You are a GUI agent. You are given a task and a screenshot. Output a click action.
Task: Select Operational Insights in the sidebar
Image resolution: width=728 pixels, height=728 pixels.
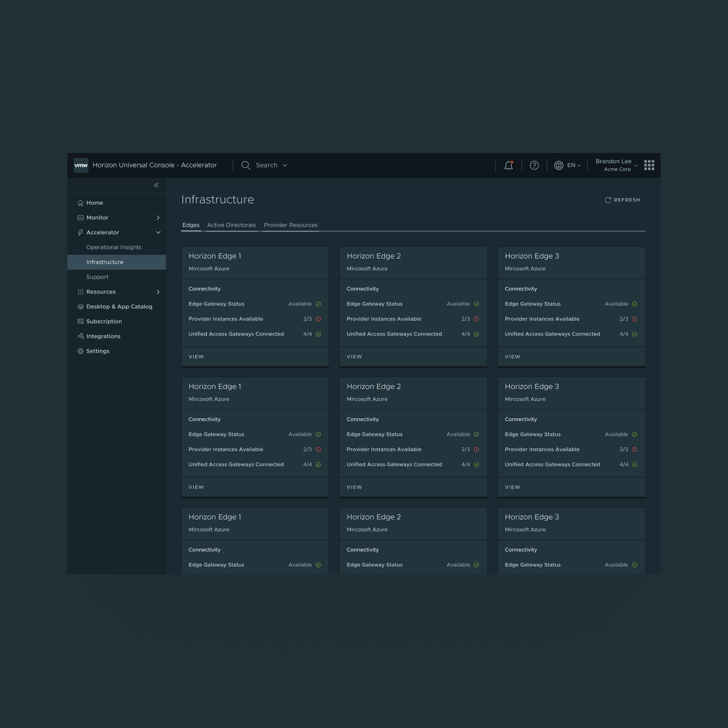pos(114,247)
